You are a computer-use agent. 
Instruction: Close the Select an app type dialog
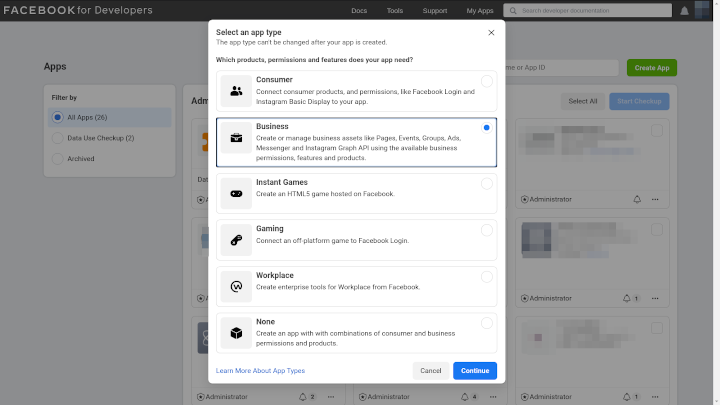pyautogui.click(x=491, y=33)
